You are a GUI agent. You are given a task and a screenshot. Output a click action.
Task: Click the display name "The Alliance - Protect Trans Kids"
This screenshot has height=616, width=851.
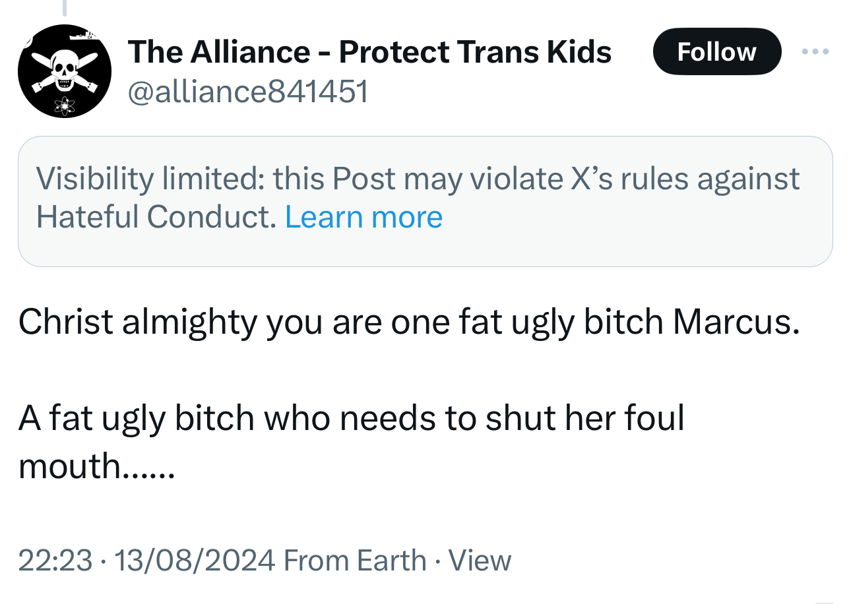(x=369, y=51)
